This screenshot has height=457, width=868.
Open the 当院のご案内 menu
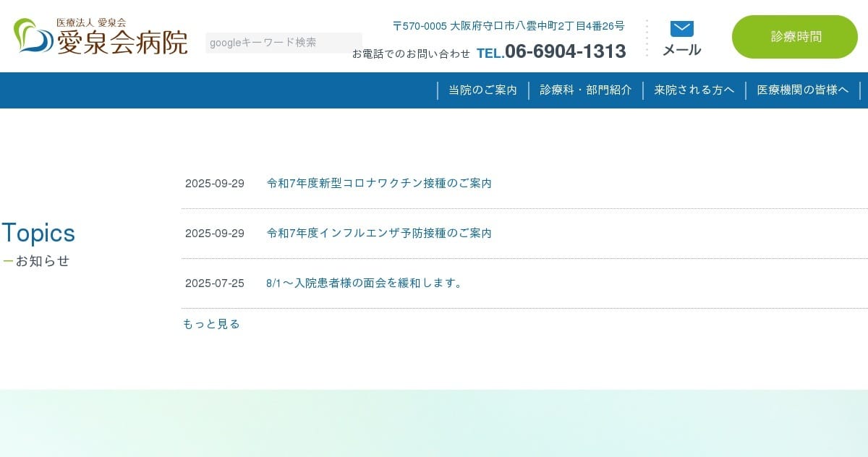(x=482, y=90)
